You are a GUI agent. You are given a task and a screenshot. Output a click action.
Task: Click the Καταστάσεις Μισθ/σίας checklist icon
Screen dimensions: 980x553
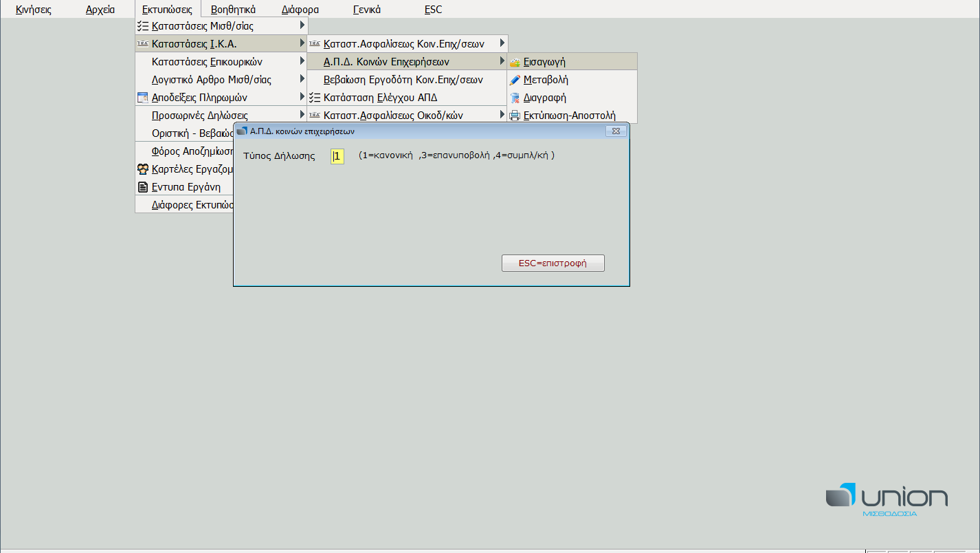[143, 26]
